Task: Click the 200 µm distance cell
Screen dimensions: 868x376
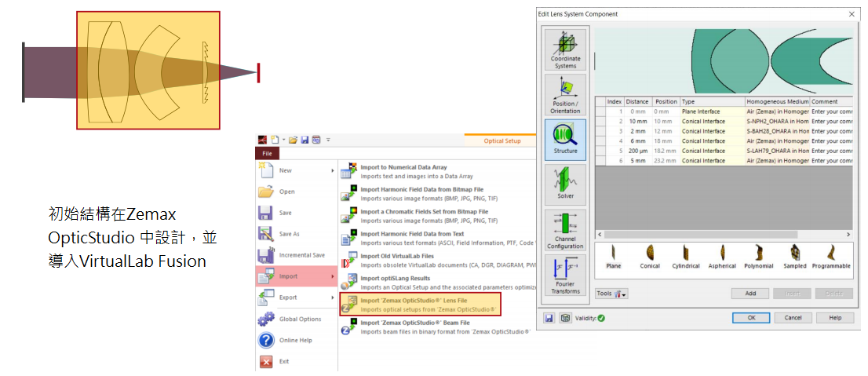Action: pos(637,151)
